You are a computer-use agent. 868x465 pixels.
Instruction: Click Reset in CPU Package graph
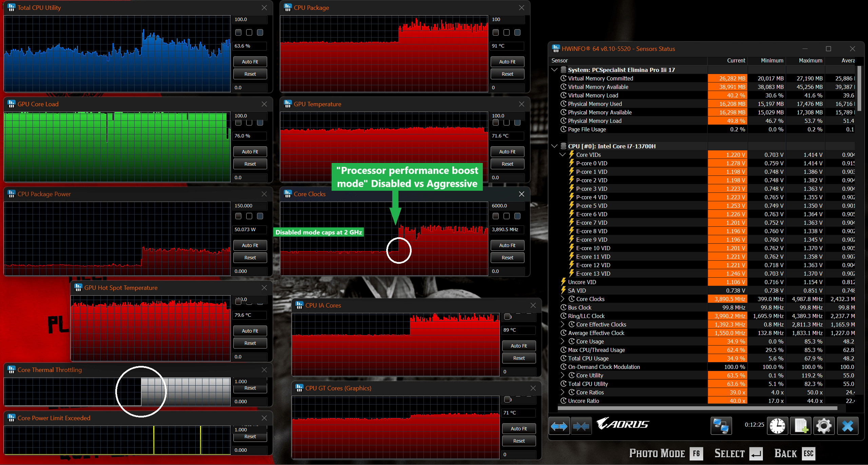(x=507, y=74)
